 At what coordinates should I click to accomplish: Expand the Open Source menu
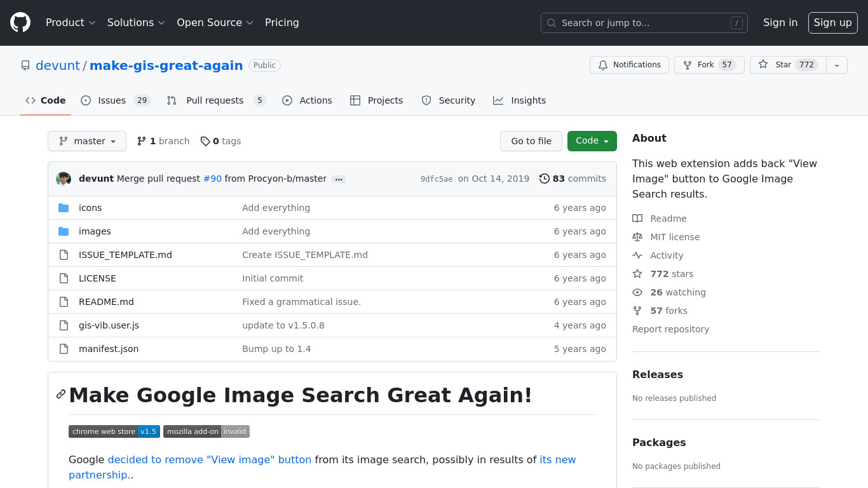(x=215, y=23)
